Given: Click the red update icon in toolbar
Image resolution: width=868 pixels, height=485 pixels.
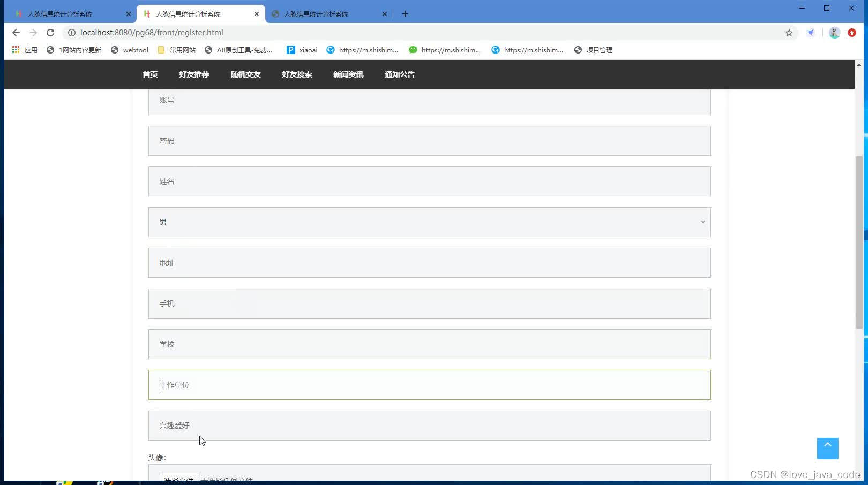Looking at the screenshot, I should (852, 33).
